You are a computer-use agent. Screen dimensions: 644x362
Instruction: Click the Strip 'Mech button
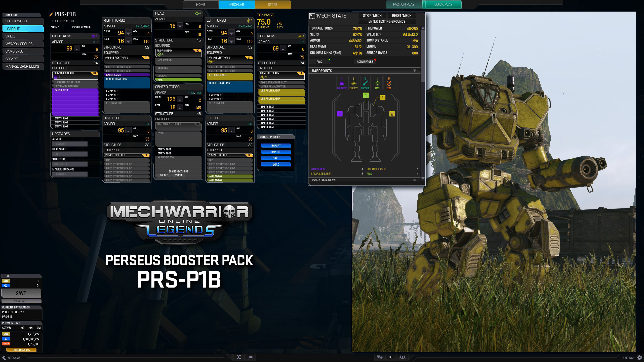pos(372,16)
